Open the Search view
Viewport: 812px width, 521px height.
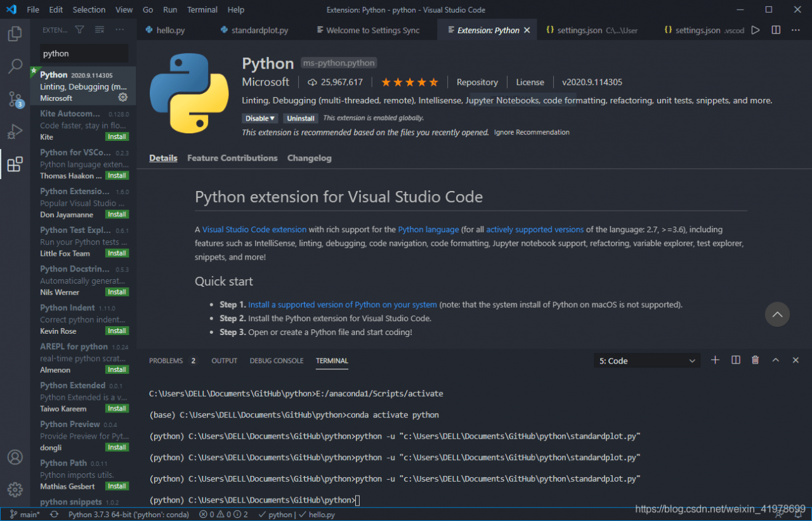pos(15,66)
